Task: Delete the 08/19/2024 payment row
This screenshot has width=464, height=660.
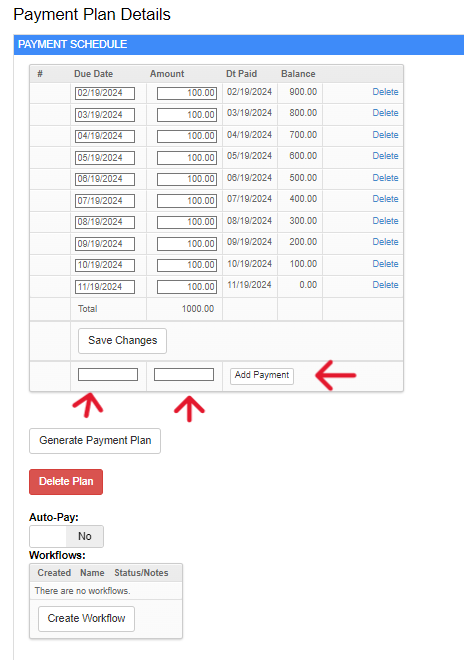Action: (385, 221)
